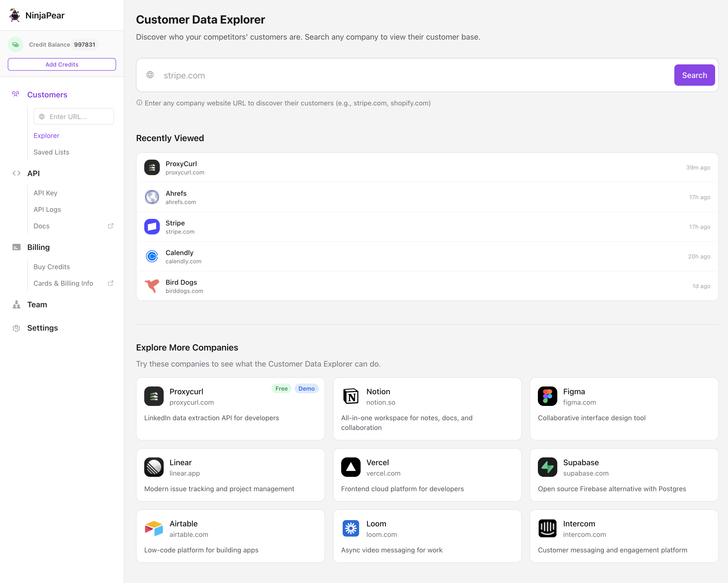Screen dimensions: 728x583
Task: Open the Docs external link icon
Action: [x=110, y=226]
